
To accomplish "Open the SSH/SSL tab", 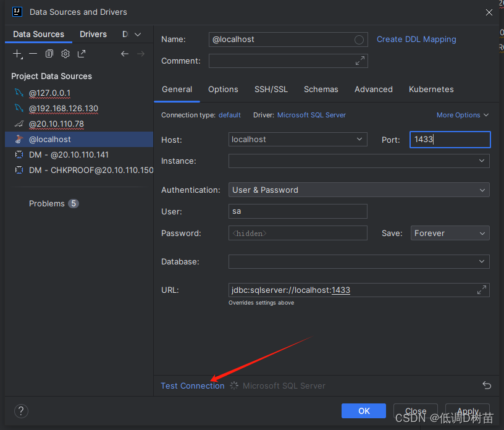I will [271, 89].
